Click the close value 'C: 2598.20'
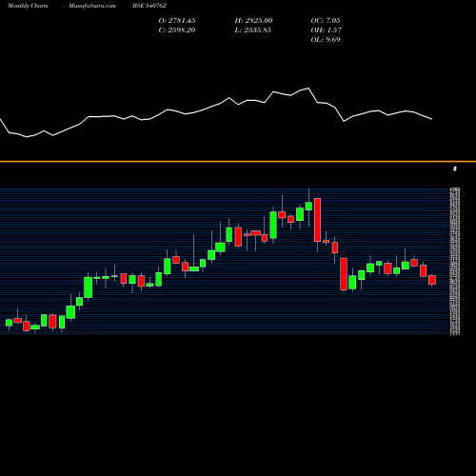 click(177, 30)
